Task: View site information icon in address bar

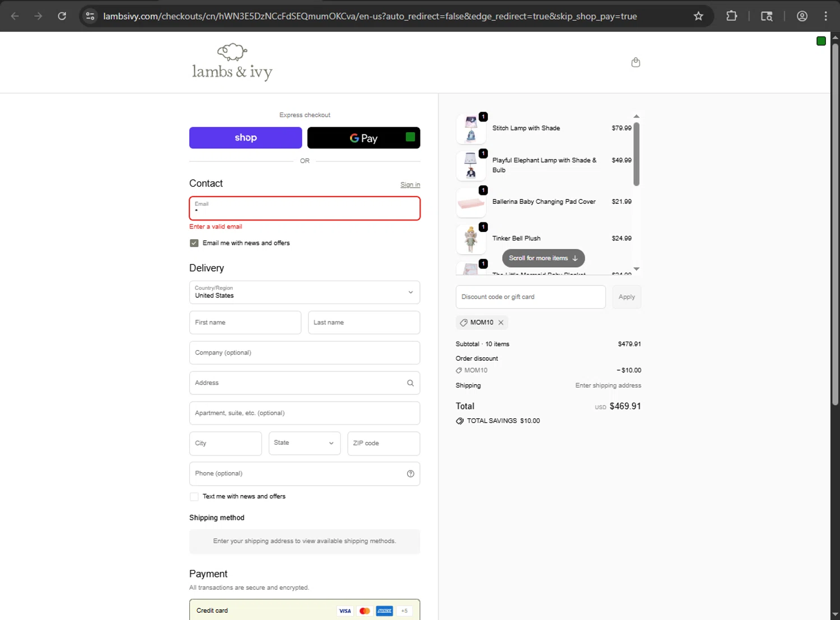Action: point(90,16)
